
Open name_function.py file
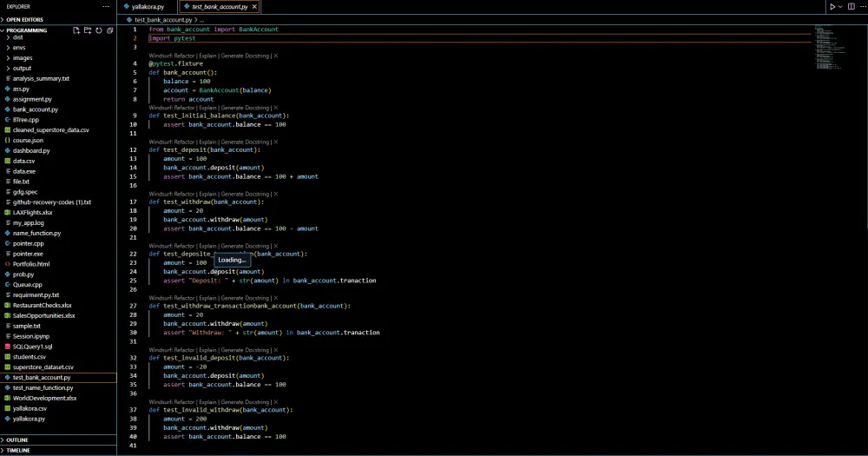pos(36,234)
